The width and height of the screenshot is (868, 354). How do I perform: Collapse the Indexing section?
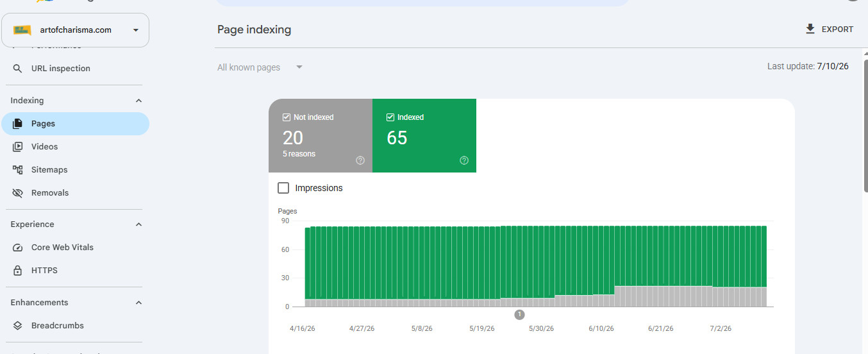point(138,101)
